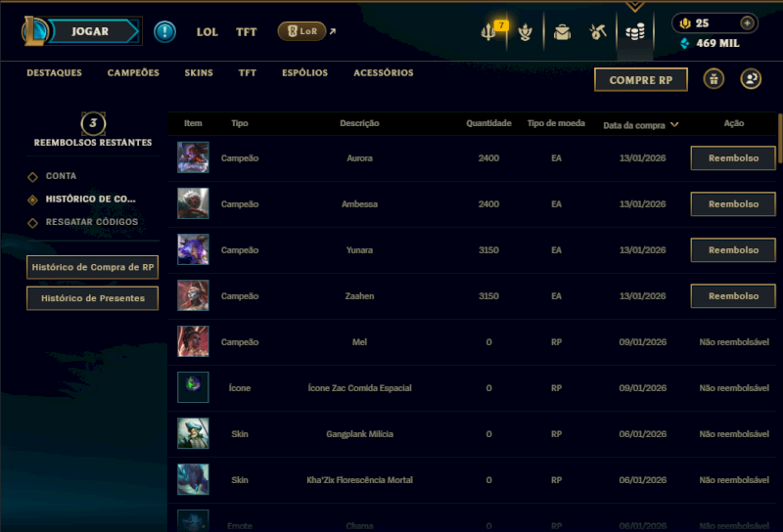Screen dimensions: 783x532
Task: Click the Item column header
Action: pos(193,123)
